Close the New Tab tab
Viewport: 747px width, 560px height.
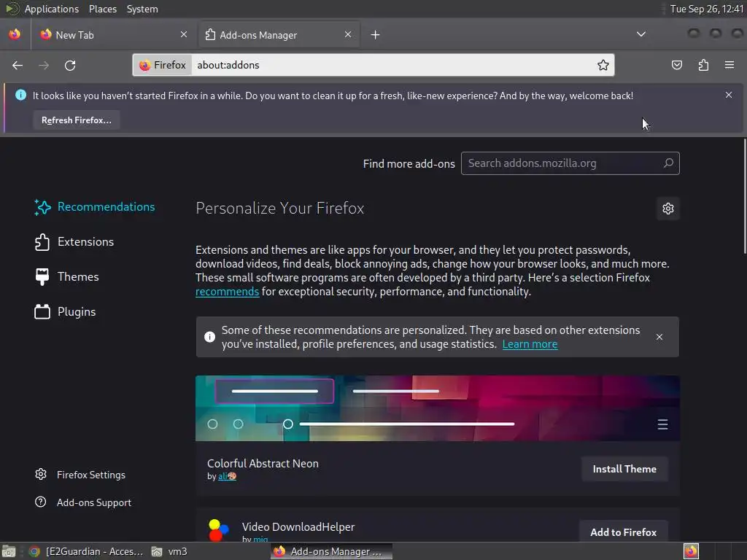184,34
